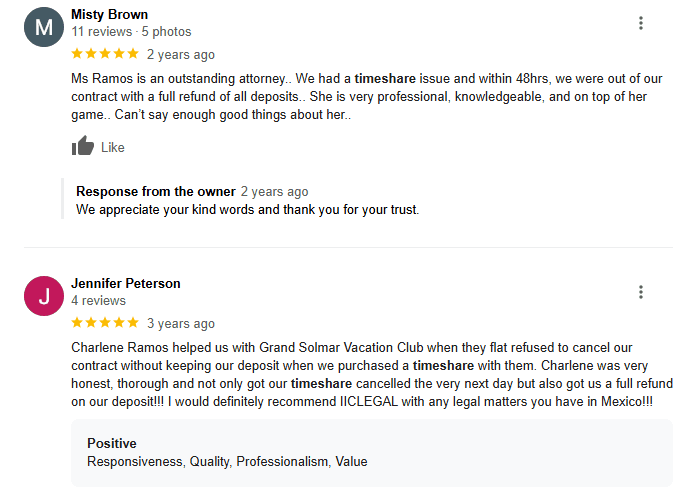Click the "11 reviews · 5 photos" text
Viewport: 688px width, 491px height.
tap(131, 32)
